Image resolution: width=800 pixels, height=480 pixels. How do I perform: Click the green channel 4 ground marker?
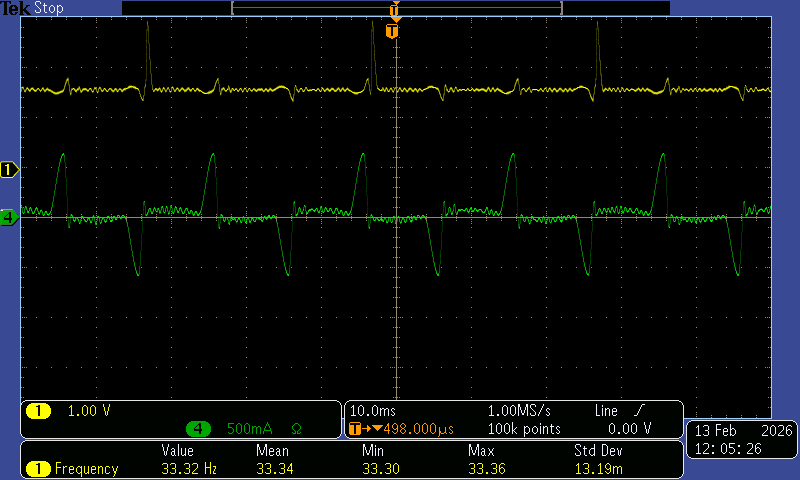point(9,217)
